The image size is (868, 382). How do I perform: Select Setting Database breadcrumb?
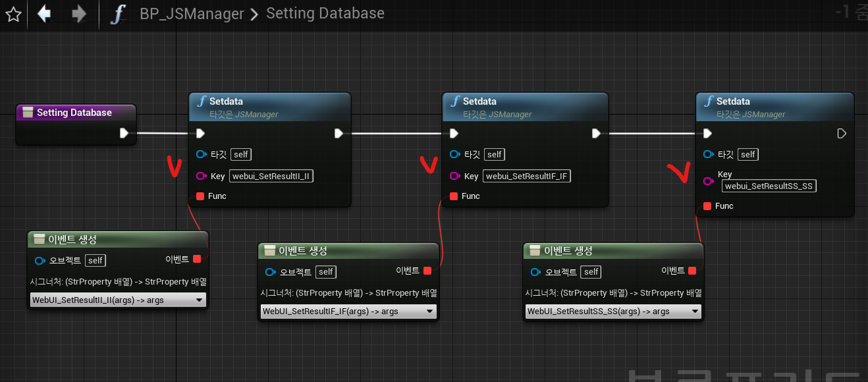click(325, 14)
